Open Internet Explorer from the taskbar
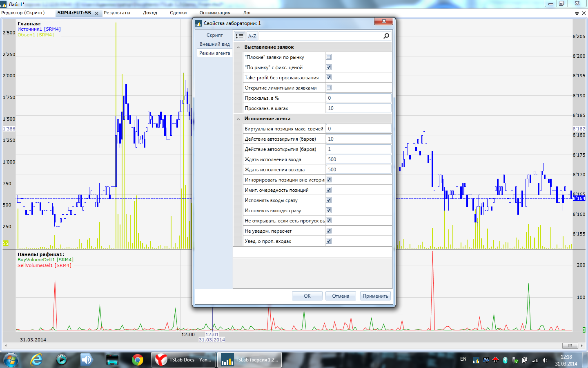The width and height of the screenshot is (588, 368). [37, 360]
